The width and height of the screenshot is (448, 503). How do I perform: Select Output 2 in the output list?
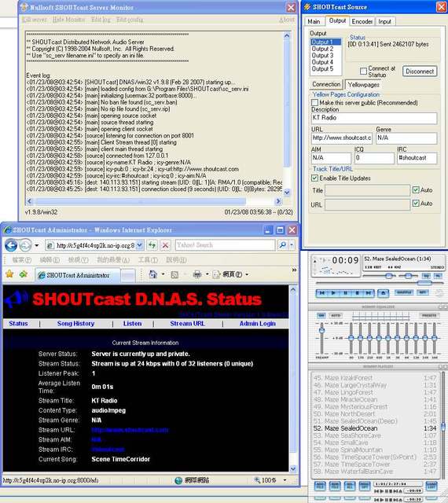coord(322,49)
